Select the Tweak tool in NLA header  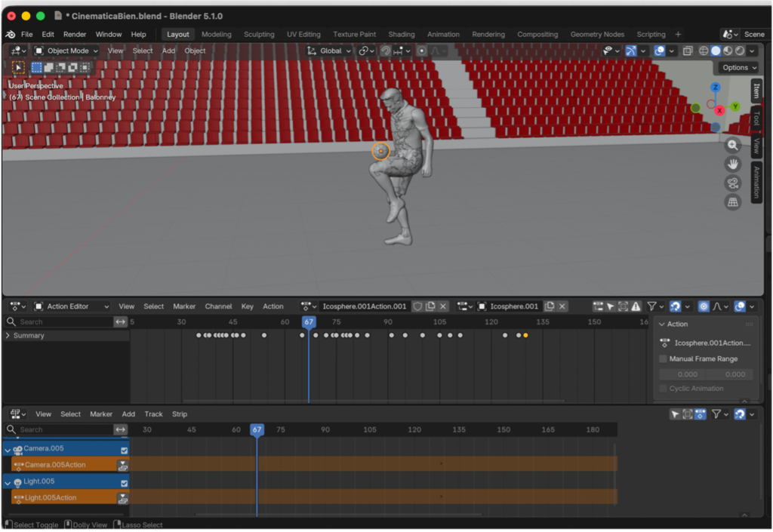coord(675,414)
